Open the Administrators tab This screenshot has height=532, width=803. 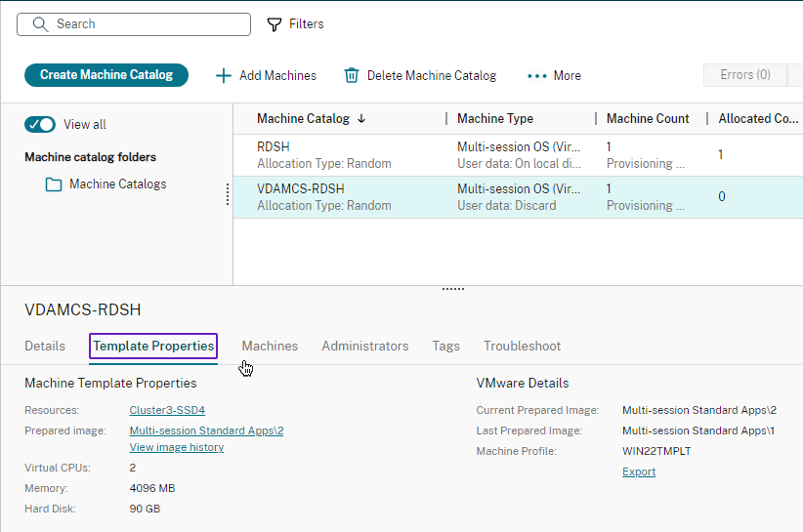365,346
